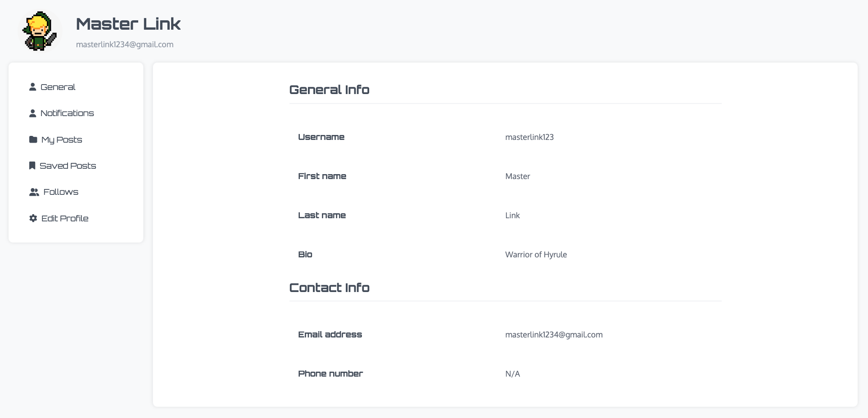This screenshot has width=868, height=418.
Task: Click the email value in Contact Info
Action: click(554, 335)
